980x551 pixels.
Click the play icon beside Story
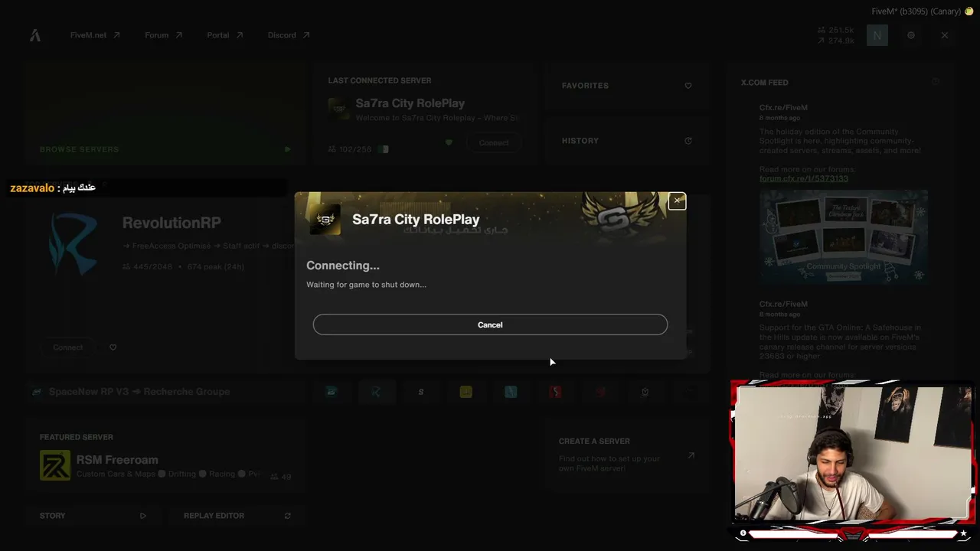(143, 516)
